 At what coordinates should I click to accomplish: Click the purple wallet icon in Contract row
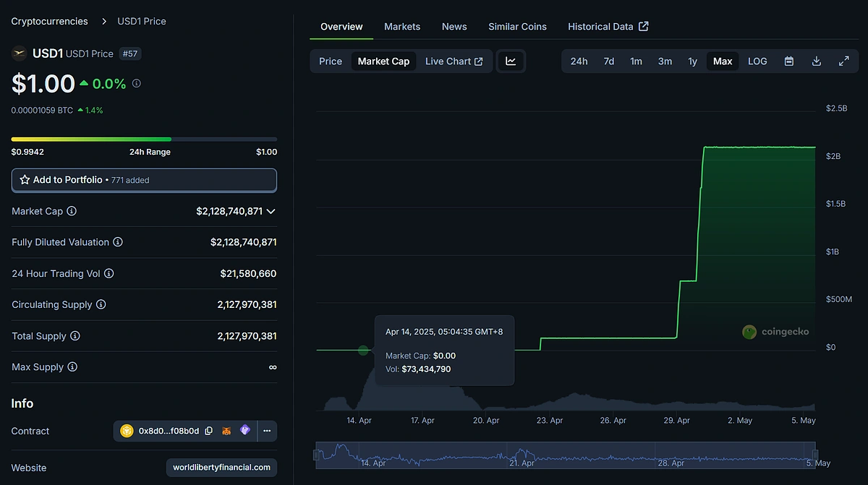click(245, 430)
